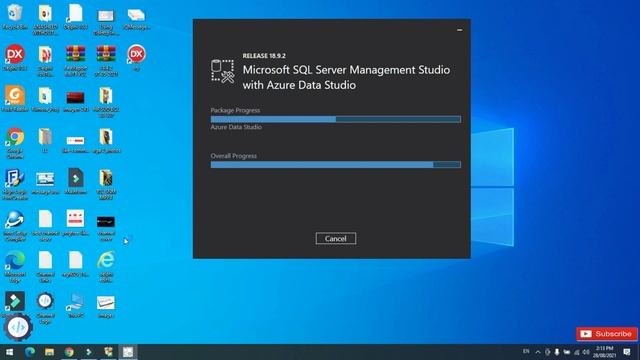Open File Explorer from the taskbar
Viewport: 640px width, 360px height.
[x=49, y=352]
